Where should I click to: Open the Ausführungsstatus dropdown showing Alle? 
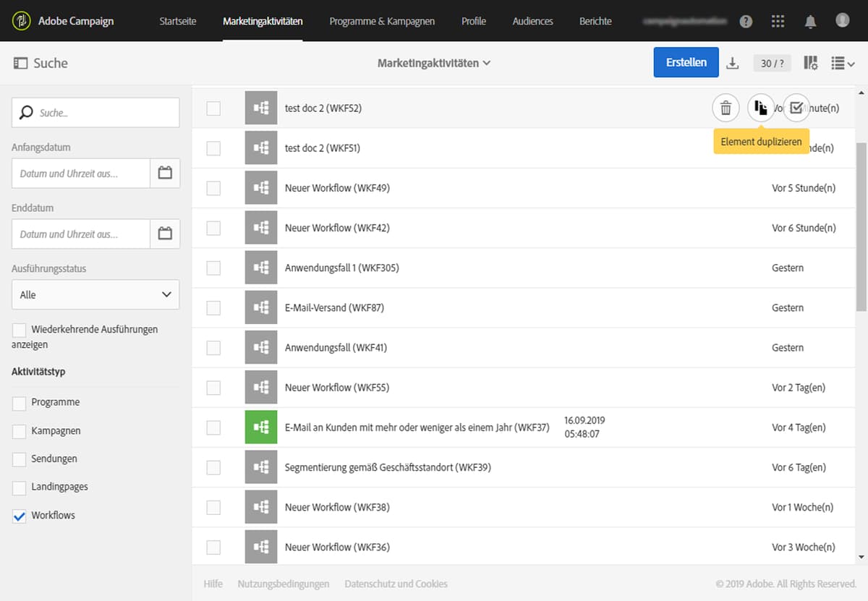point(95,294)
